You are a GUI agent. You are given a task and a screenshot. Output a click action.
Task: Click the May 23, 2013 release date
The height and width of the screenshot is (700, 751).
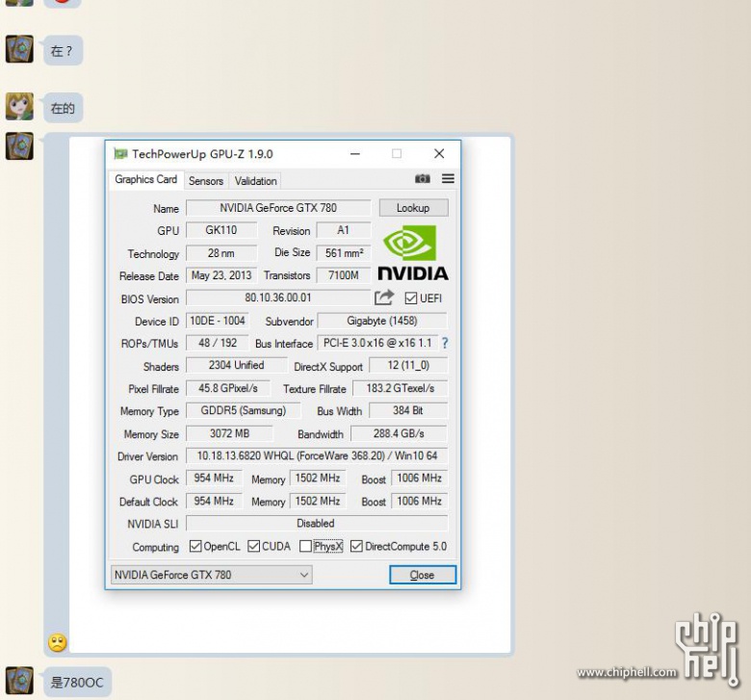(x=221, y=275)
